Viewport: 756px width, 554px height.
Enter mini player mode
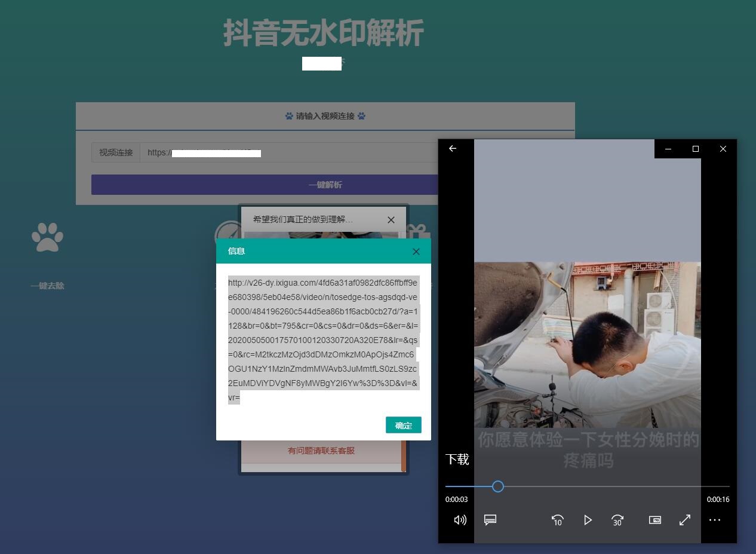[x=654, y=520]
